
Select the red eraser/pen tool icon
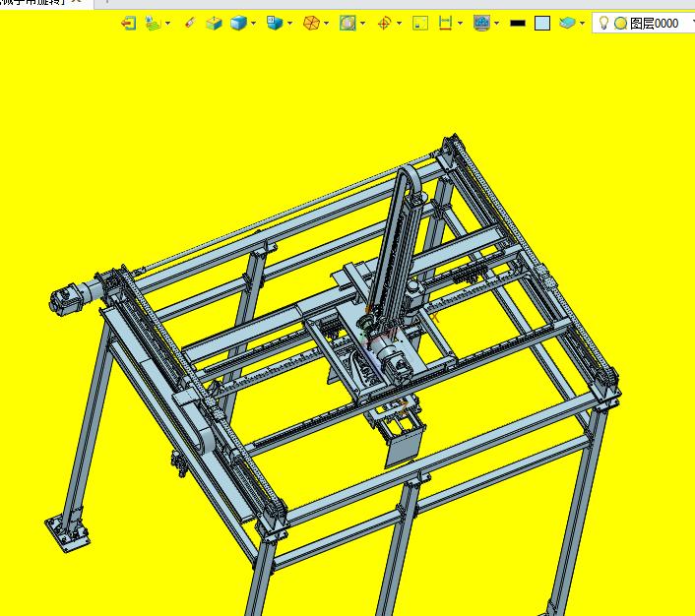[190, 23]
